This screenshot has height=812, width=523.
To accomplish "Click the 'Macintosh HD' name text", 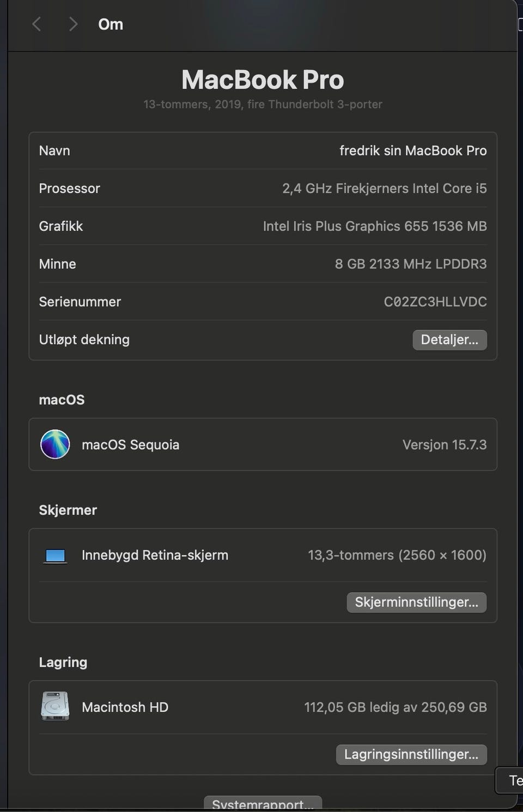I will 125,707.
